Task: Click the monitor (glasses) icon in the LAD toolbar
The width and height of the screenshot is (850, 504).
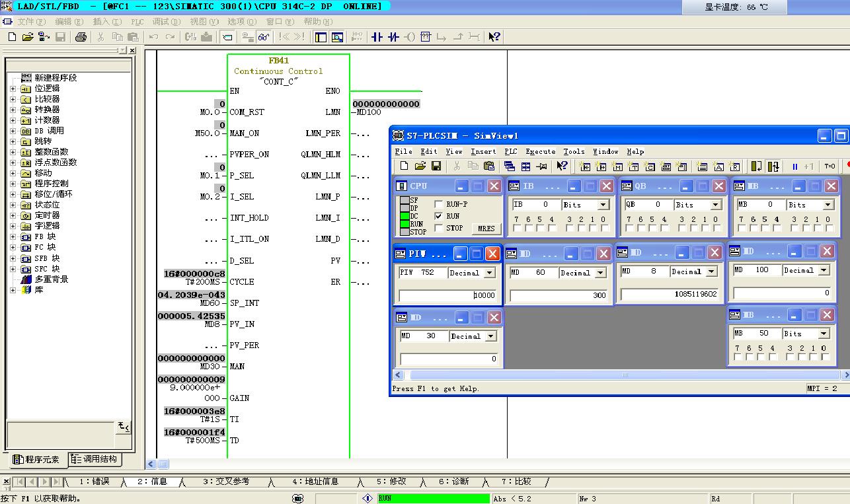Action: click(x=264, y=37)
